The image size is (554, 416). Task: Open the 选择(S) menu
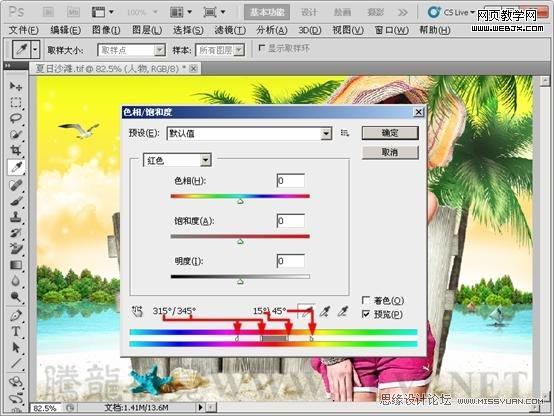(188, 30)
